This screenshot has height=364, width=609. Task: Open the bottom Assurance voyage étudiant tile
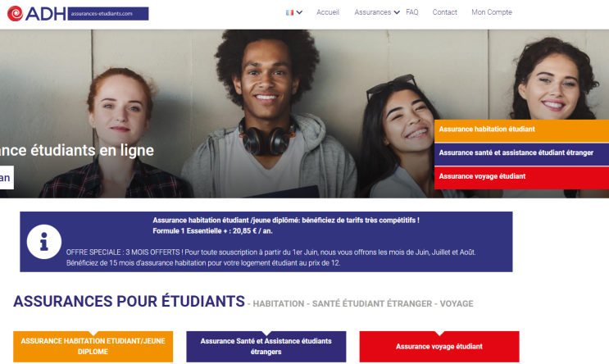[439, 347]
